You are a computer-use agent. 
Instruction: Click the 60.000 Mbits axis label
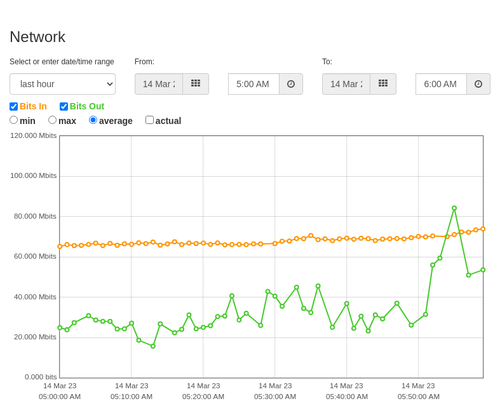[35, 256]
